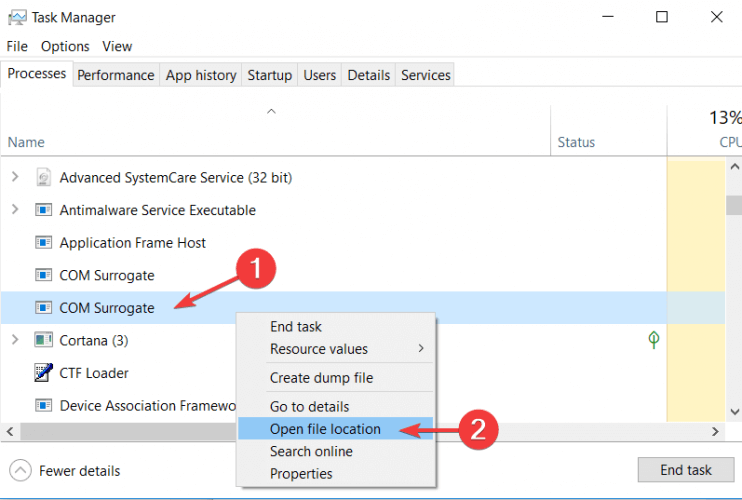Select the Processes tab

37,74
